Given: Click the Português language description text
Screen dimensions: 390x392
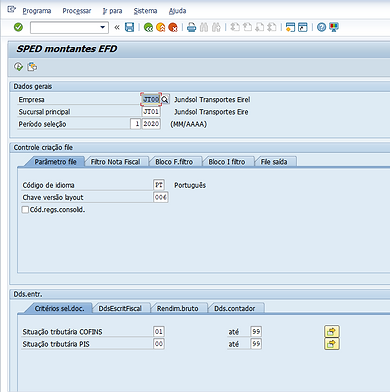Looking at the screenshot, I should click(x=190, y=185).
